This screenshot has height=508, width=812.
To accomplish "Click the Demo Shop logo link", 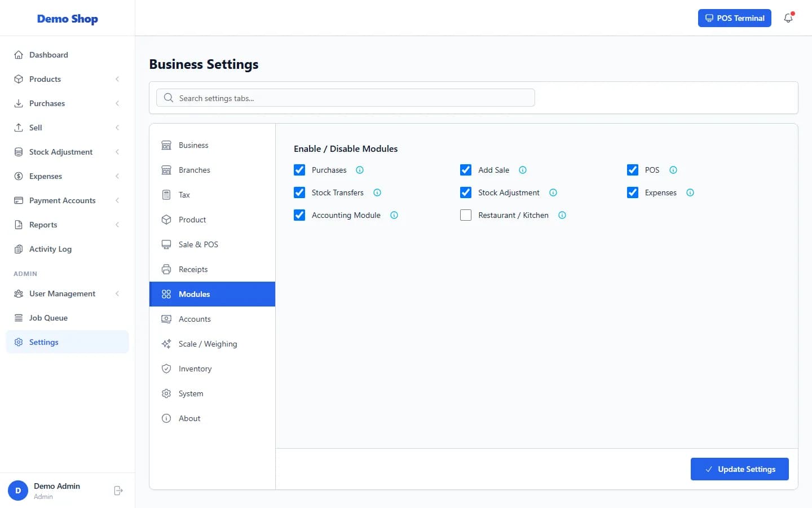I will [x=68, y=19].
